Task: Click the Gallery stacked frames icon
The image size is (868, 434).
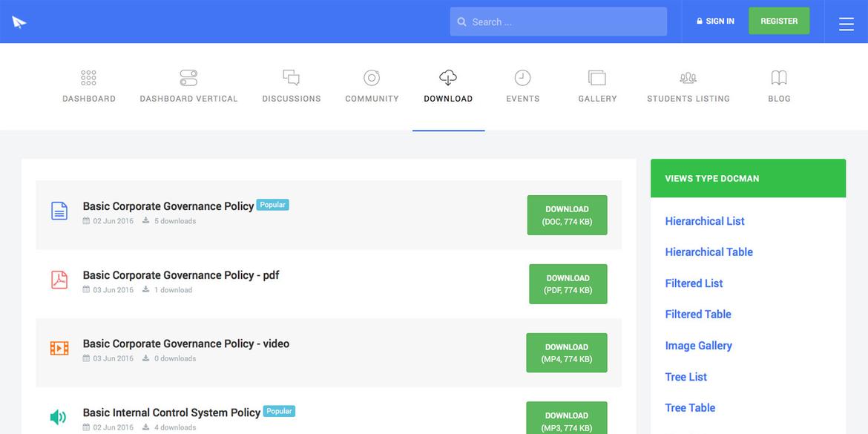Action: pos(597,77)
